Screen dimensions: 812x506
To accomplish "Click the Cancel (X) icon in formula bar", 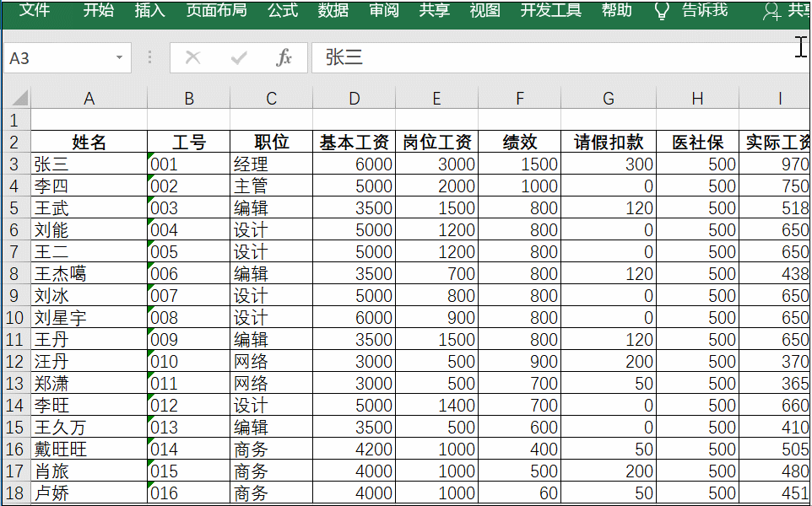I will [x=194, y=58].
